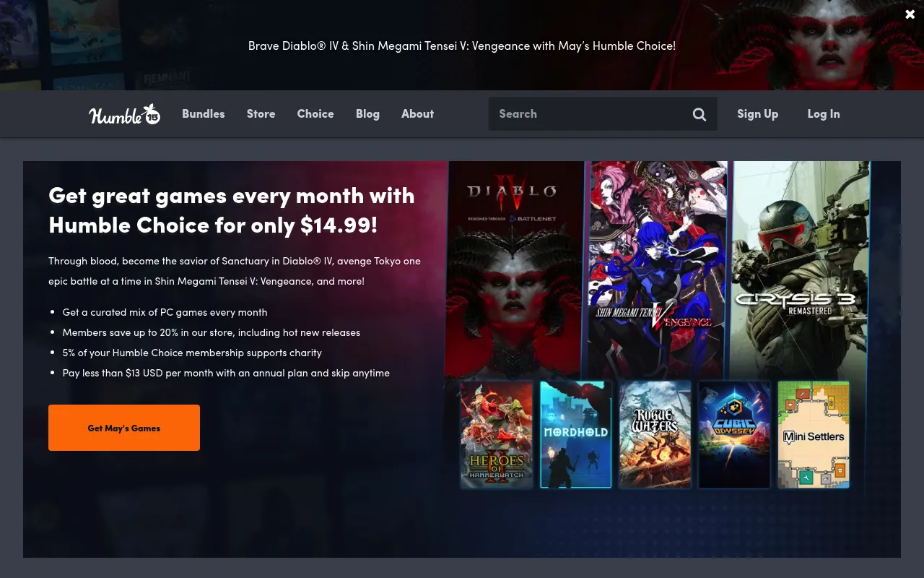This screenshot has height=578, width=924.
Task: Click the 'Through blood, become the savior' paragraph
Action: tap(235, 271)
